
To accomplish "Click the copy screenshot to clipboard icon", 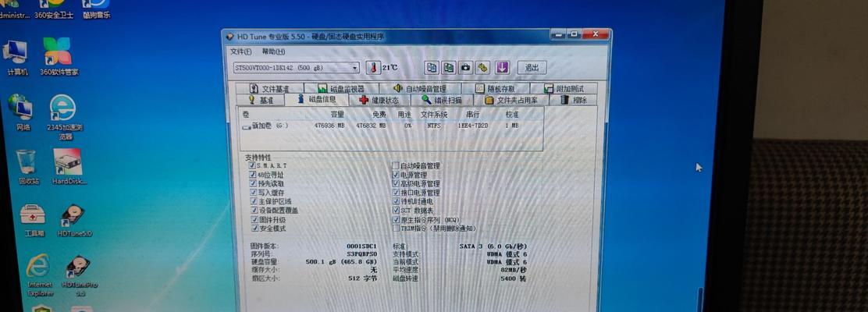I will click(x=449, y=68).
